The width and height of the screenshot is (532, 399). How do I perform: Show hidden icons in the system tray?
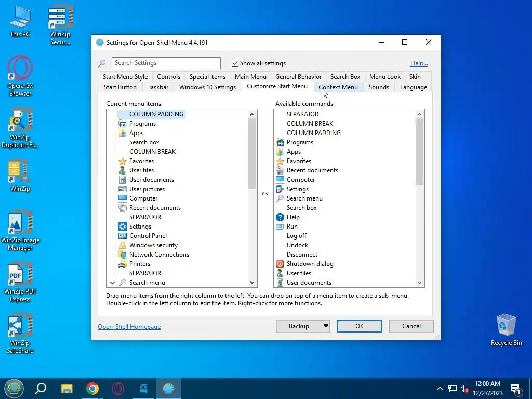click(x=440, y=389)
